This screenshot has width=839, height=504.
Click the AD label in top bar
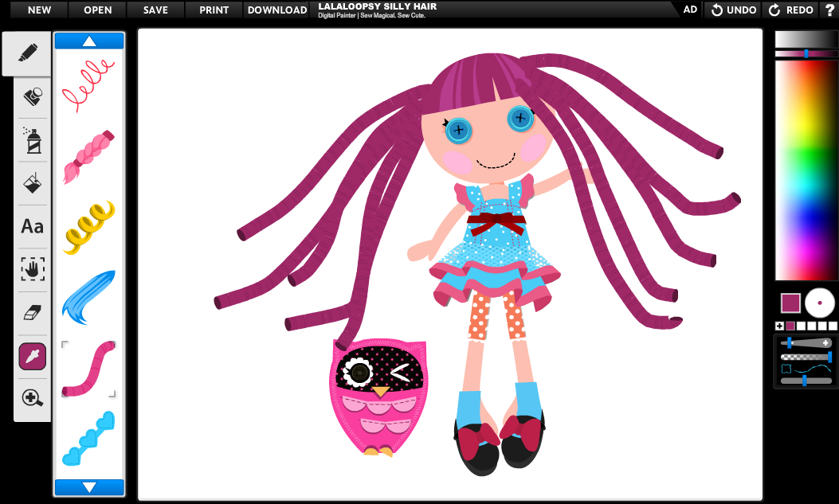690,10
